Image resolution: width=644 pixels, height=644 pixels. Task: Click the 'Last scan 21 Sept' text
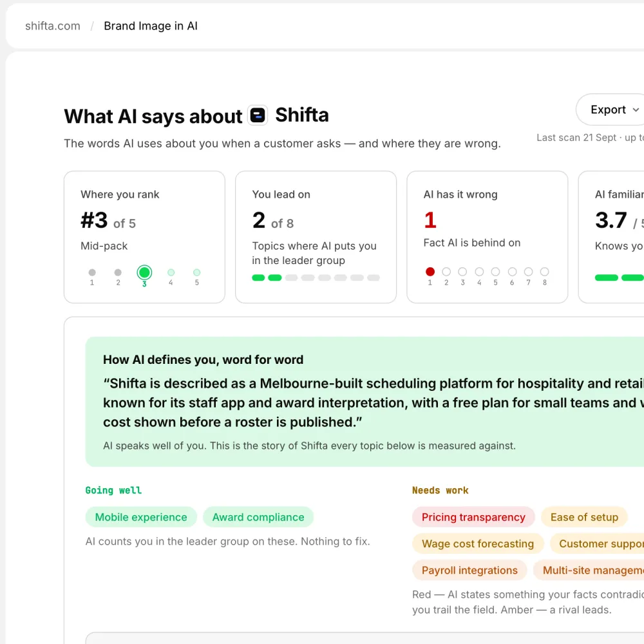(x=576, y=138)
